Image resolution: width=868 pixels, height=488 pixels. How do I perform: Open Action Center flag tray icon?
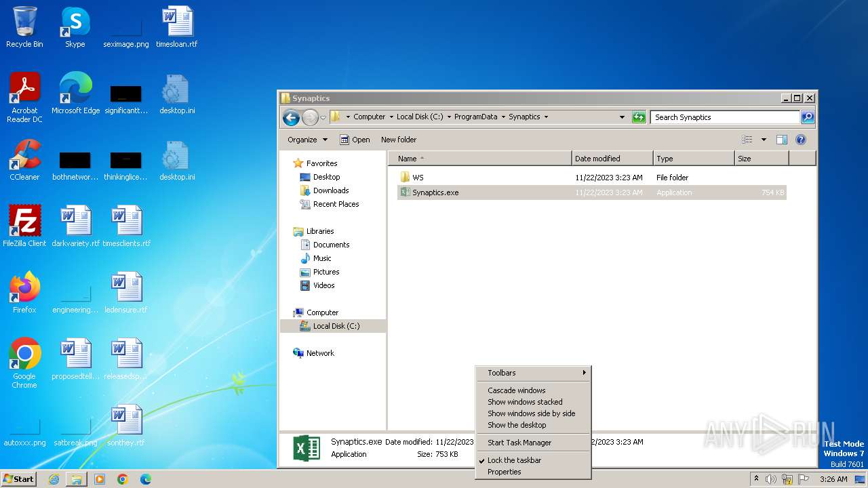tap(804, 479)
